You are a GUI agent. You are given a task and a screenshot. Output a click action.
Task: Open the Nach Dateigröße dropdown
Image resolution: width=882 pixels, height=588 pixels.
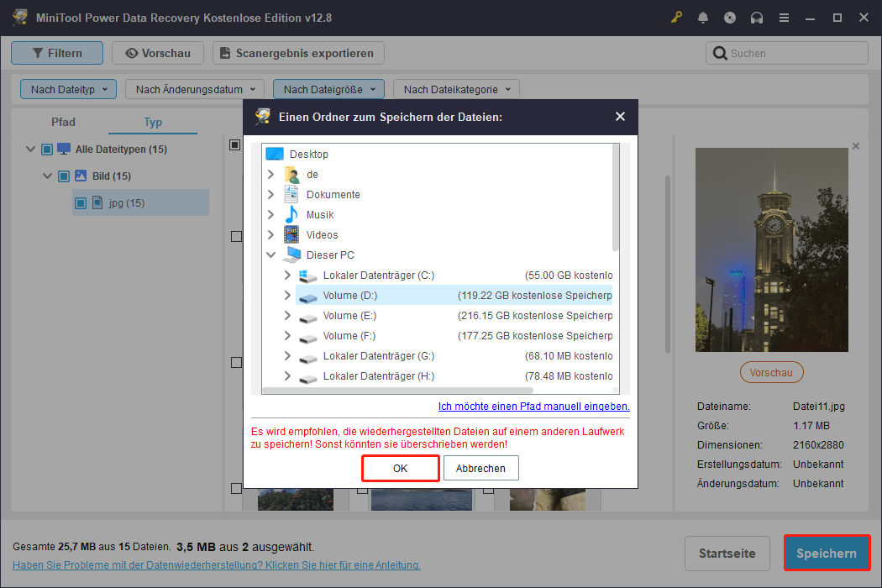click(x=328, y=88)
